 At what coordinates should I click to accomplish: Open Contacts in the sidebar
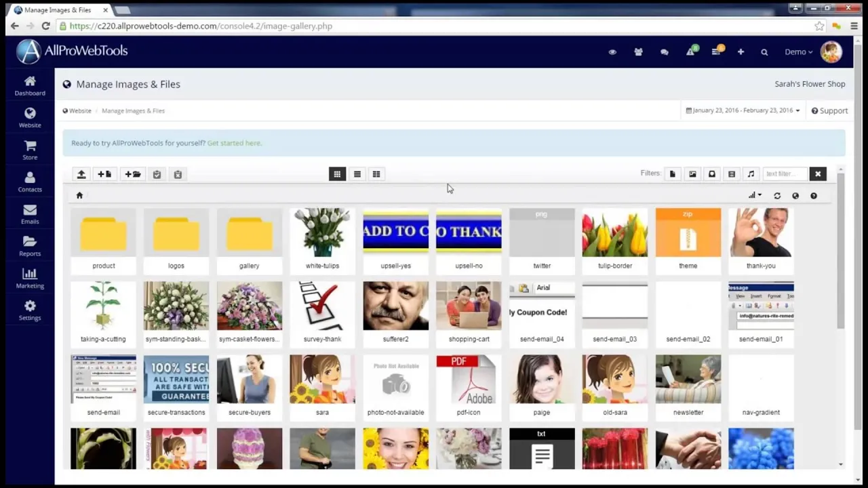pyautogui.click(x=30, y=182)
